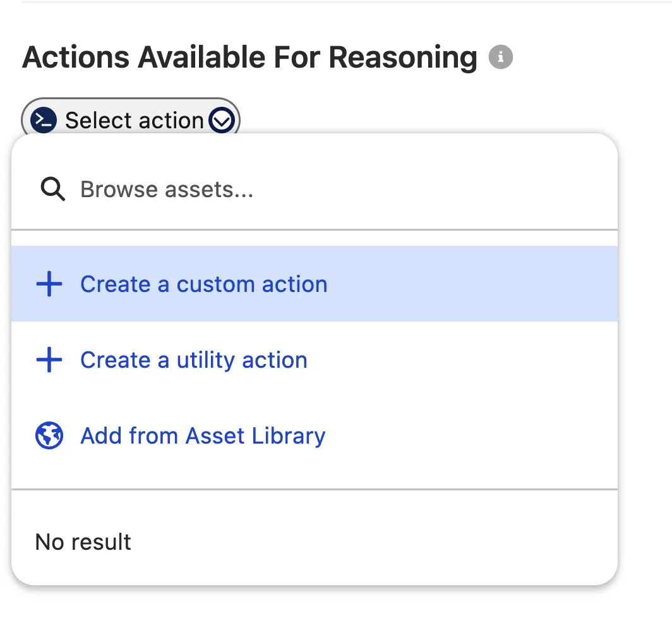Choose Create a custom action
The image size is (672, 637).
(x=315, y=284)
